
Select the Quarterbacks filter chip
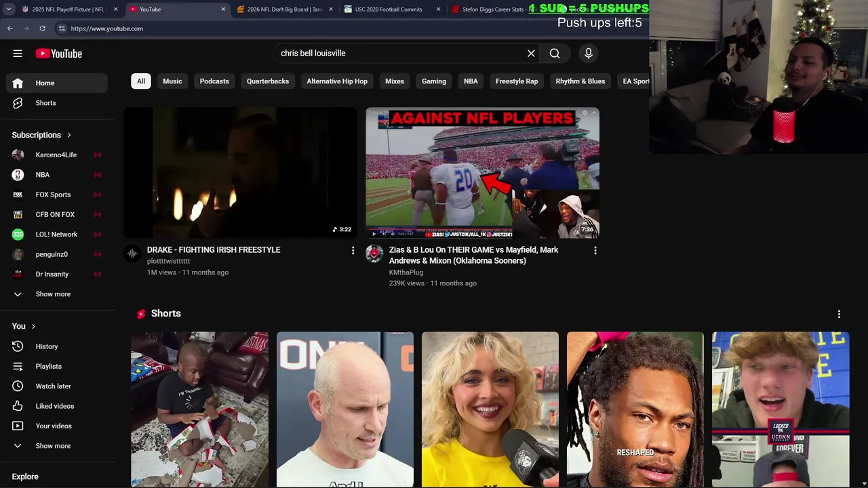click(268, 81)
